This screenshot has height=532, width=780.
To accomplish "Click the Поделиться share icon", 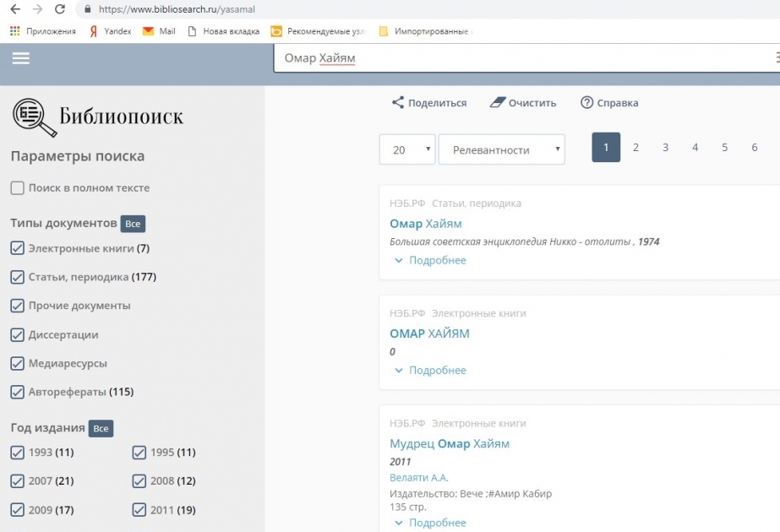I will coord(397,102).
